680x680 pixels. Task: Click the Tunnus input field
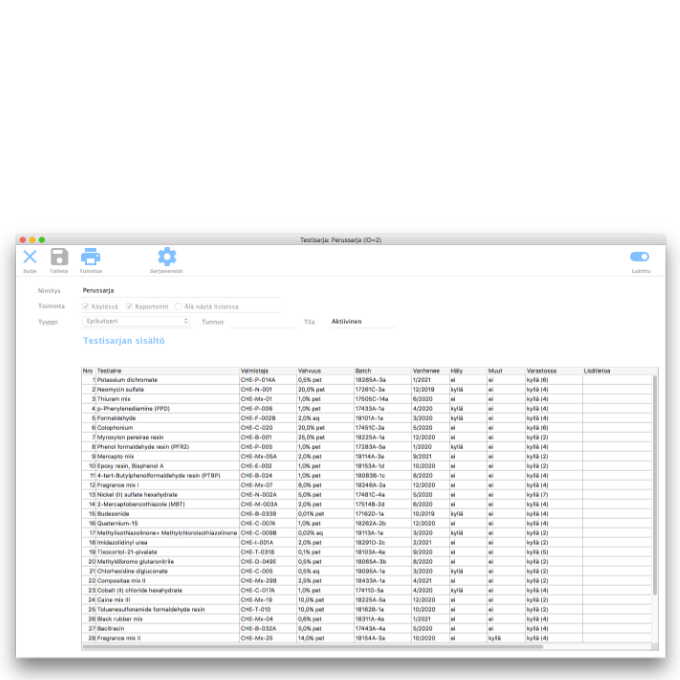[x=262, y=322]
